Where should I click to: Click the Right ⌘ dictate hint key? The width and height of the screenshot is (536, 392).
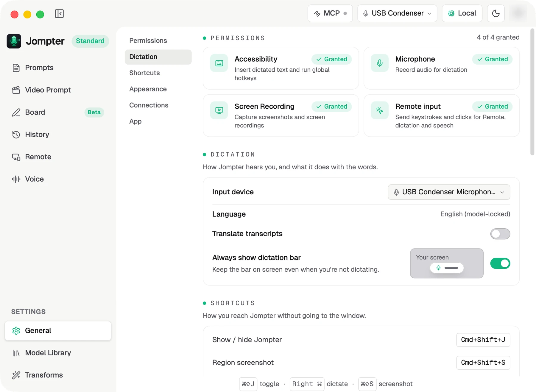point(307,384)
